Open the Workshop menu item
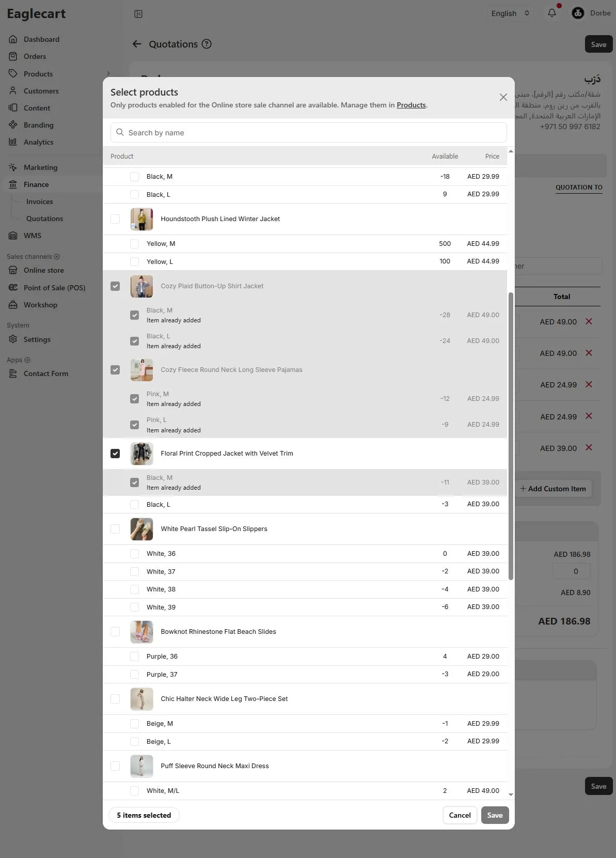 (40, 305)
